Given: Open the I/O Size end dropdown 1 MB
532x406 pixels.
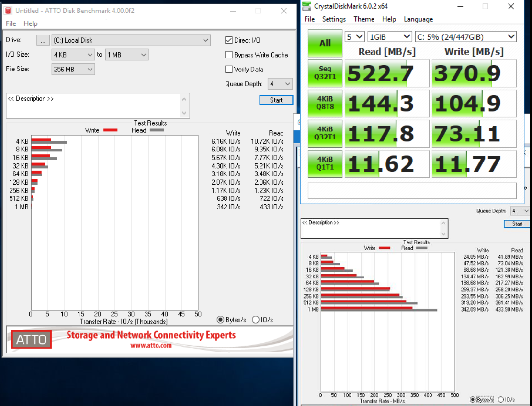Looking at the screenshot, I should click(127, 55).
